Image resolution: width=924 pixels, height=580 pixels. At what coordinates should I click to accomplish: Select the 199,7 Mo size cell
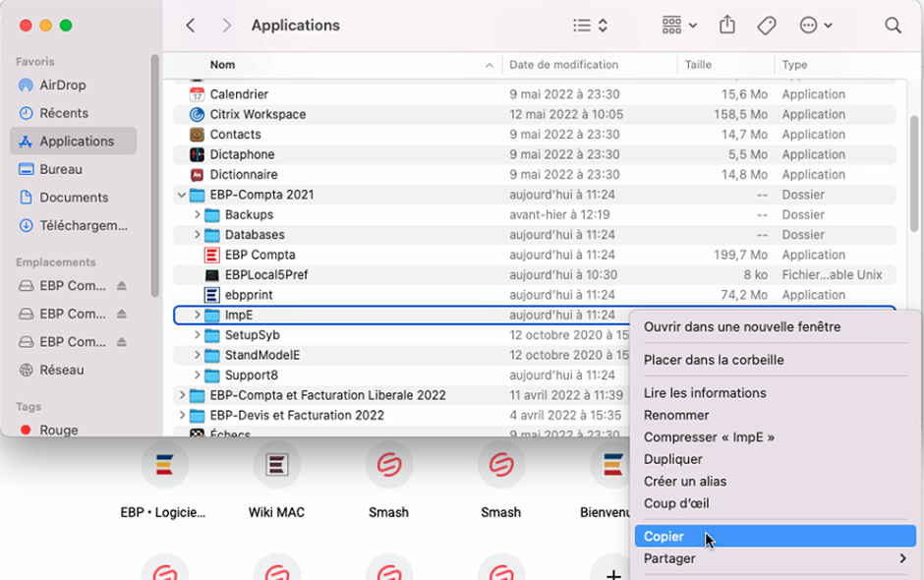point(740,255)
